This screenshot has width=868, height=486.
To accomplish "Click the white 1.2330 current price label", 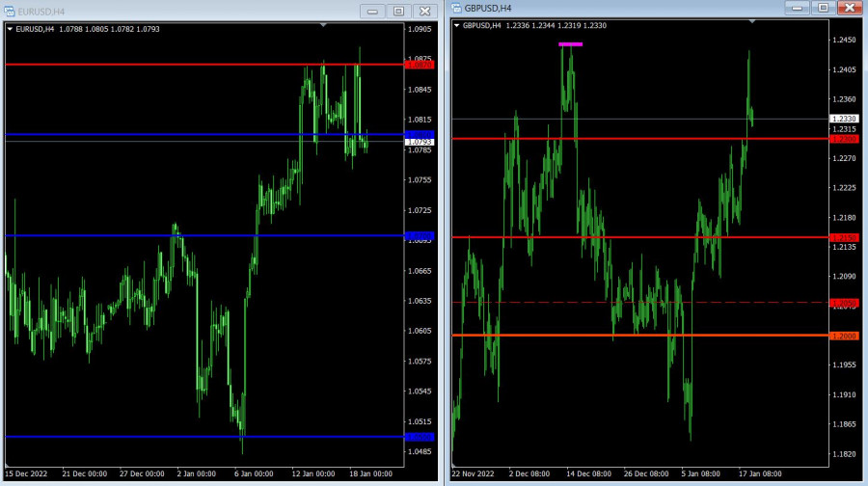I will [x=843, y=119].
